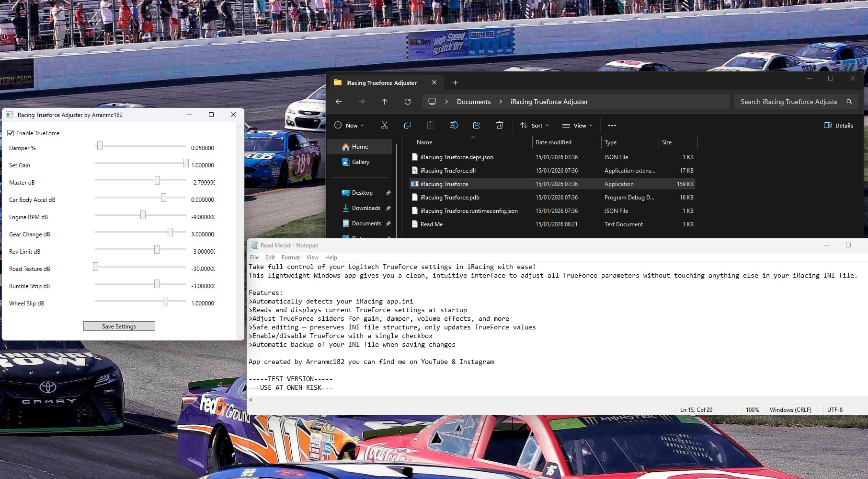The height and width of the screenshot is (479, 868).
Task: Click the Share icon in Explorer toolbar
Action: point(476,125)
